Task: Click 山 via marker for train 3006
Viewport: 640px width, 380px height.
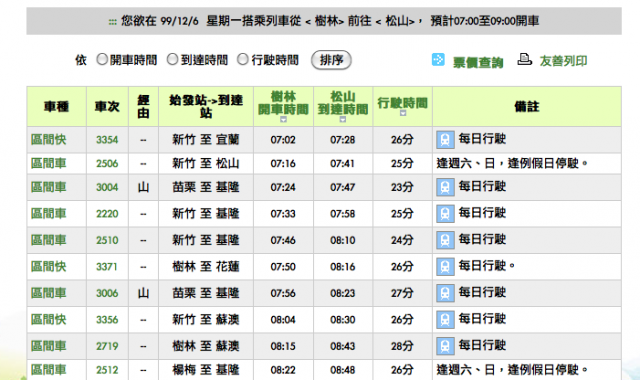Action: pos(143,293)
